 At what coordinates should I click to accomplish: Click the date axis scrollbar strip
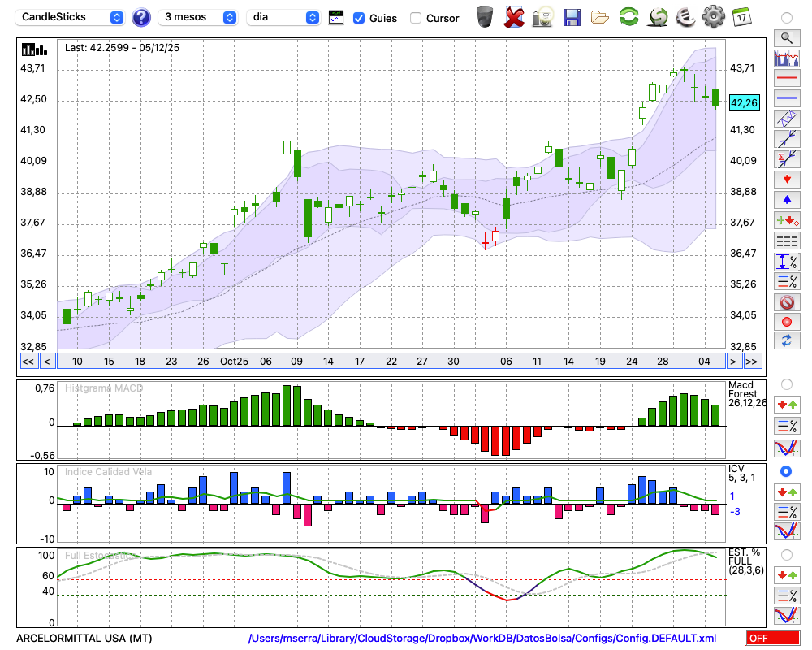(391, 362)
